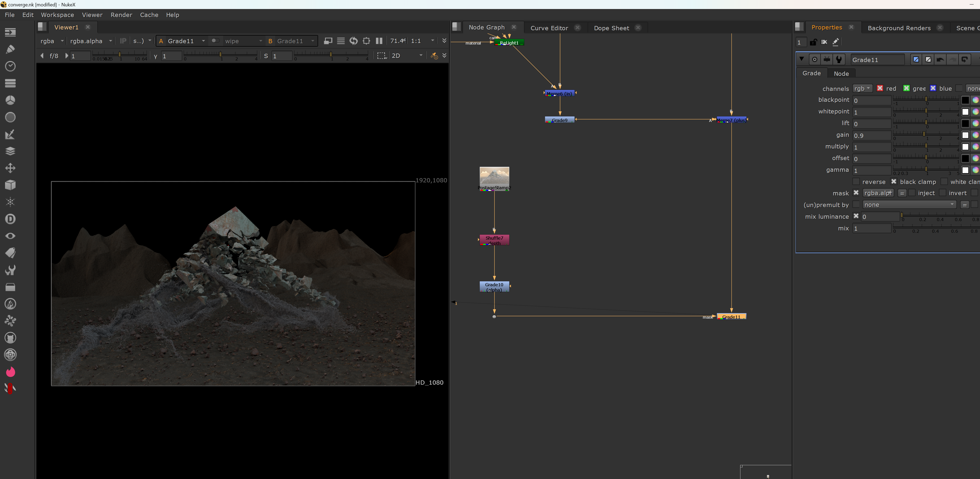980x479 pixels.
Task: Select the Grade11 node in Node Graph
Action: 731,316
